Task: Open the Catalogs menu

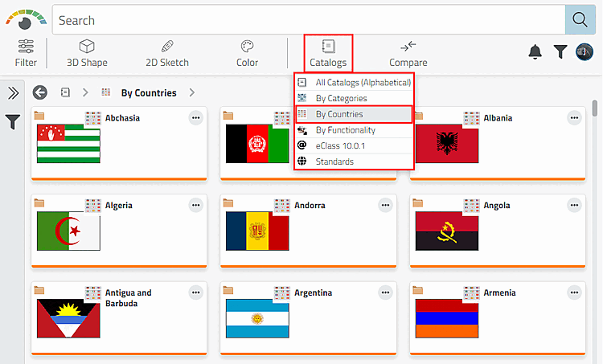Action: click(x=328, y=53)
